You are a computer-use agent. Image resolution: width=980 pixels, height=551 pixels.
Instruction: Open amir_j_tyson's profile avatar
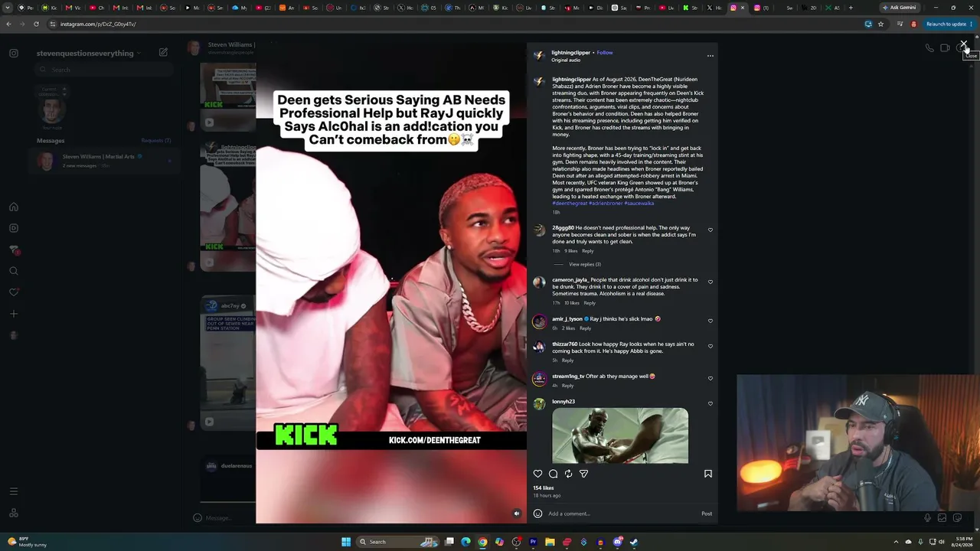(539, 321)
